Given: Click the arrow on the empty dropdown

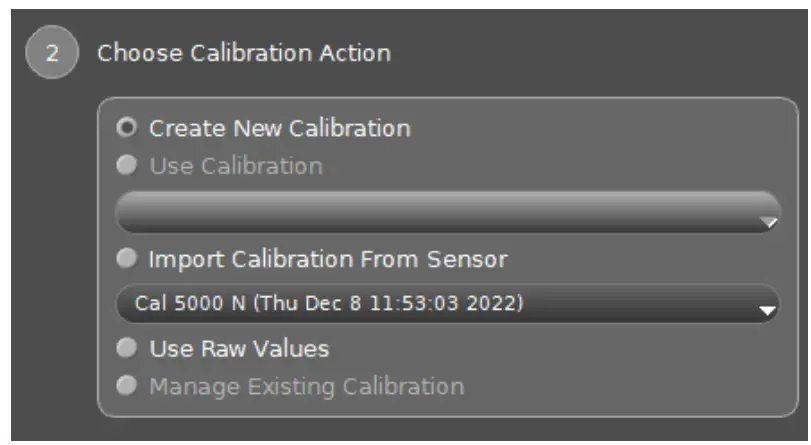Looking at the screenshot, I should coord(767,223).
